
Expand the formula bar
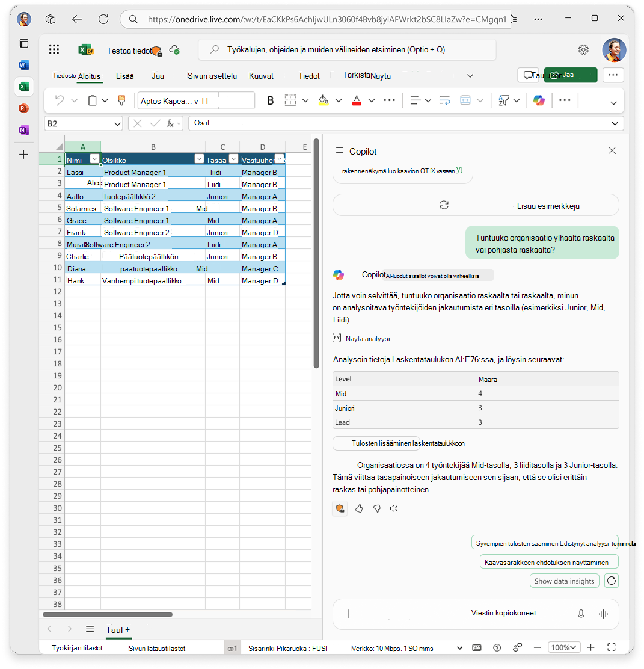tap(615, 123)
